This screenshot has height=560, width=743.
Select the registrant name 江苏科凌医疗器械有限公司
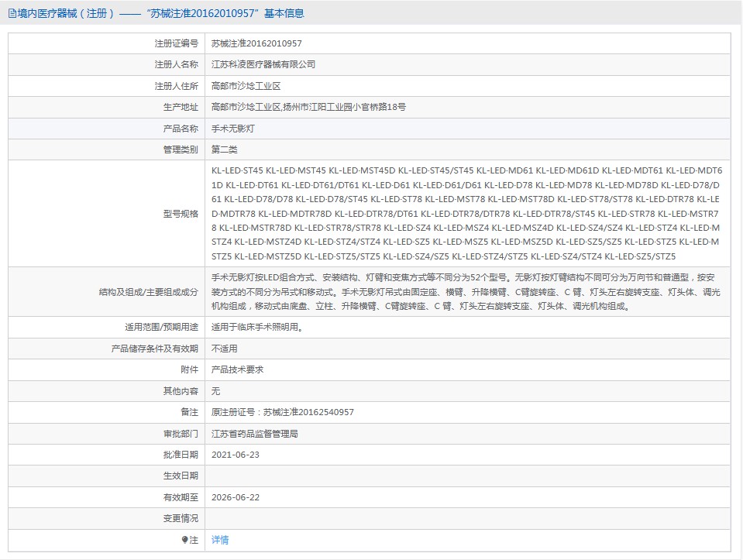[263, 65]
